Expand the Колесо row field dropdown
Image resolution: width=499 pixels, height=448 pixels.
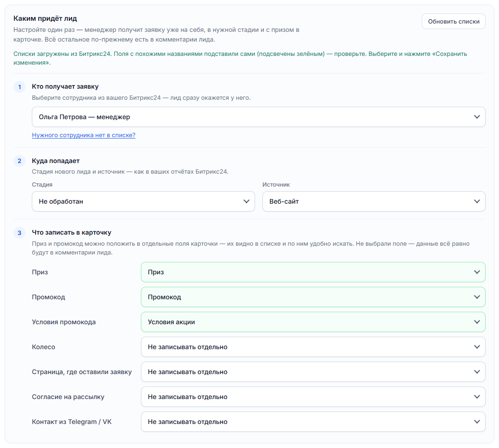click(x=313, y=347)
